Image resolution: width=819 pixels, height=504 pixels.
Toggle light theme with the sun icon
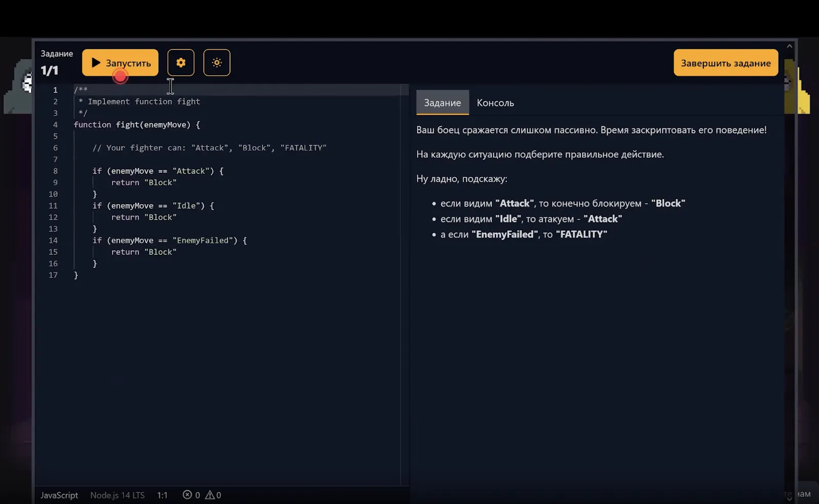tap(217, 63)
